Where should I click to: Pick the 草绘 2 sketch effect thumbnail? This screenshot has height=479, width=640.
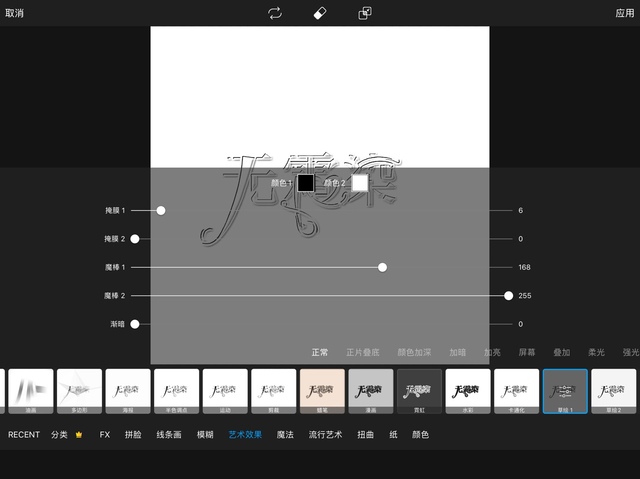coord(614,390)
